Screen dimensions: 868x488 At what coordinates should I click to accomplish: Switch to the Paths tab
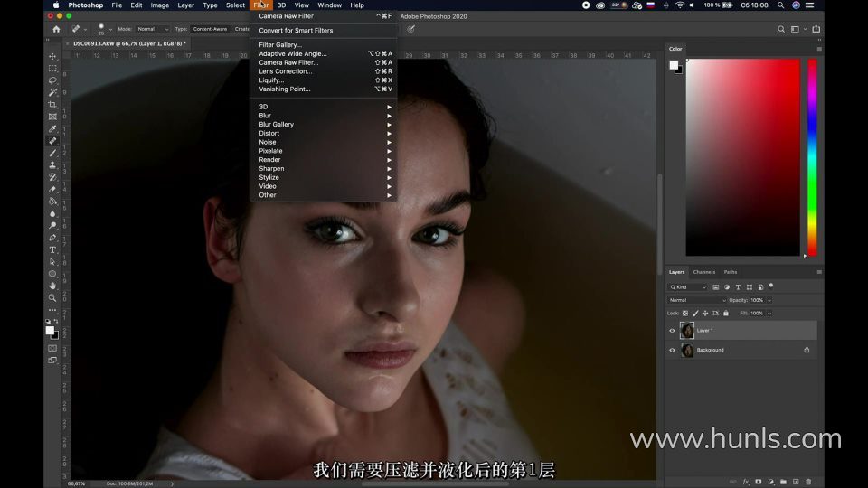731,272
